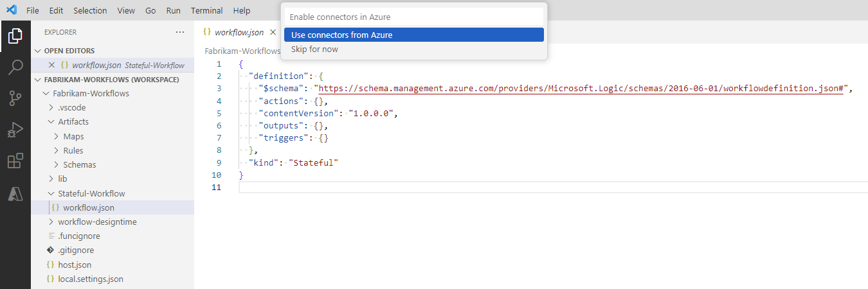The image size is (868, 289).
Task: Click the 'Enable connectors in Azure' input box
Action: point(413,17)
